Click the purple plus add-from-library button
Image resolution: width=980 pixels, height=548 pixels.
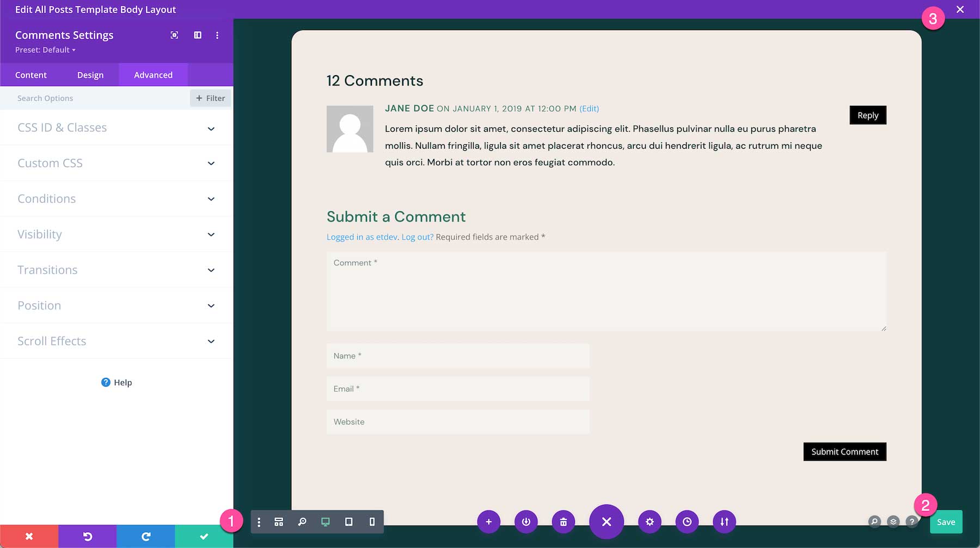tap(489, 522)
